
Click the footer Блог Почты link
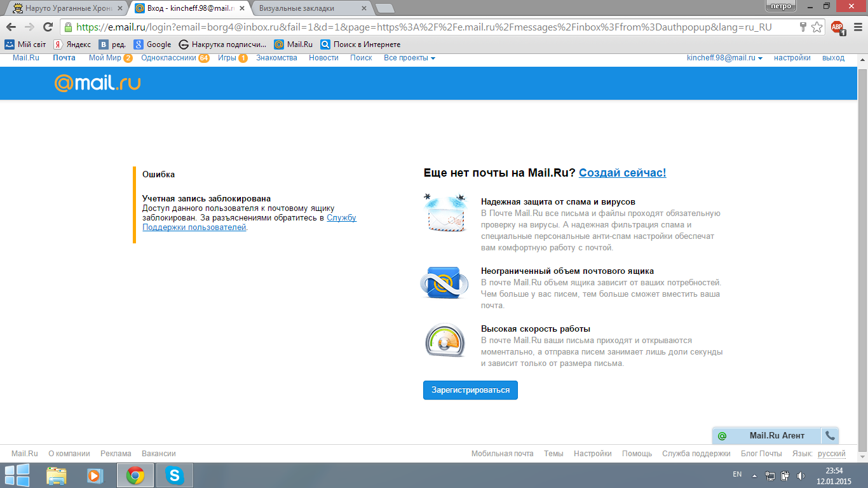click(761, 454)
